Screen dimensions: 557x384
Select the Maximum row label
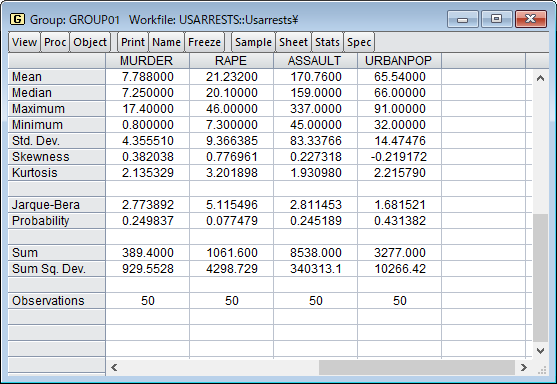pos(56,109)
